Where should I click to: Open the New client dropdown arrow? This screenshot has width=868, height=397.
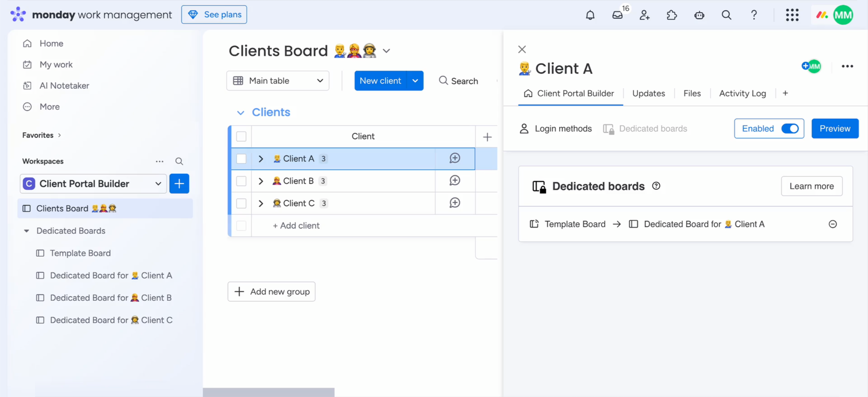click(415, 80)
